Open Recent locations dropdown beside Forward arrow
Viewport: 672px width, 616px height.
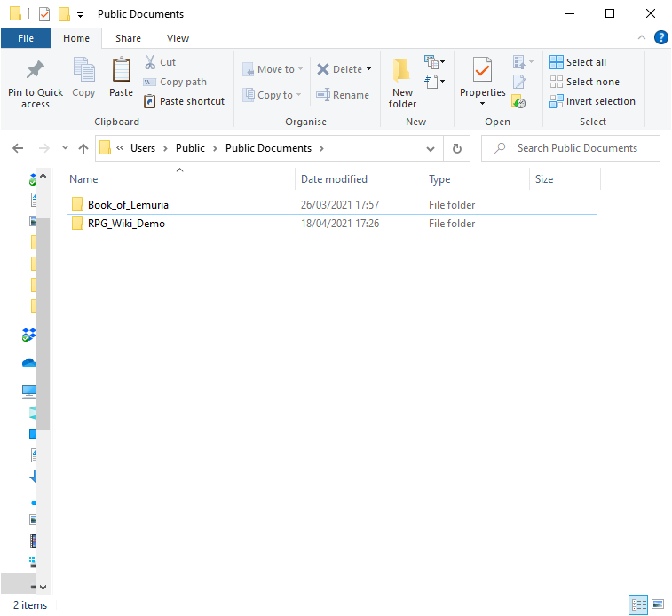pyautogui.click(x=65, y=148)
